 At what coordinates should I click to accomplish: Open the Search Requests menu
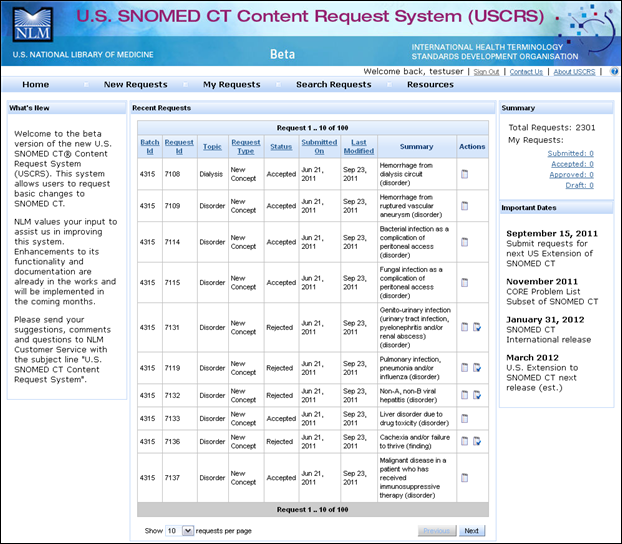334,85
